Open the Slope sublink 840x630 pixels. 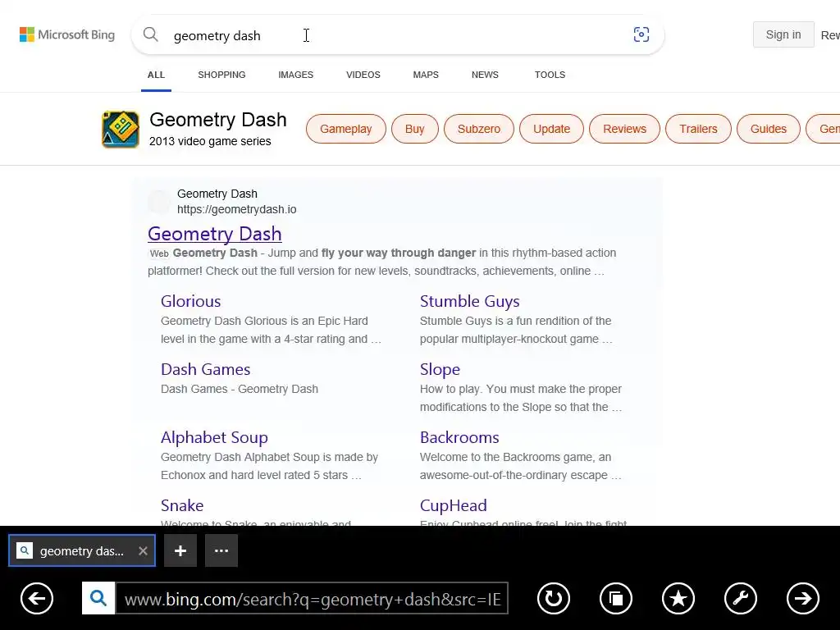click(x=440, y=370)
